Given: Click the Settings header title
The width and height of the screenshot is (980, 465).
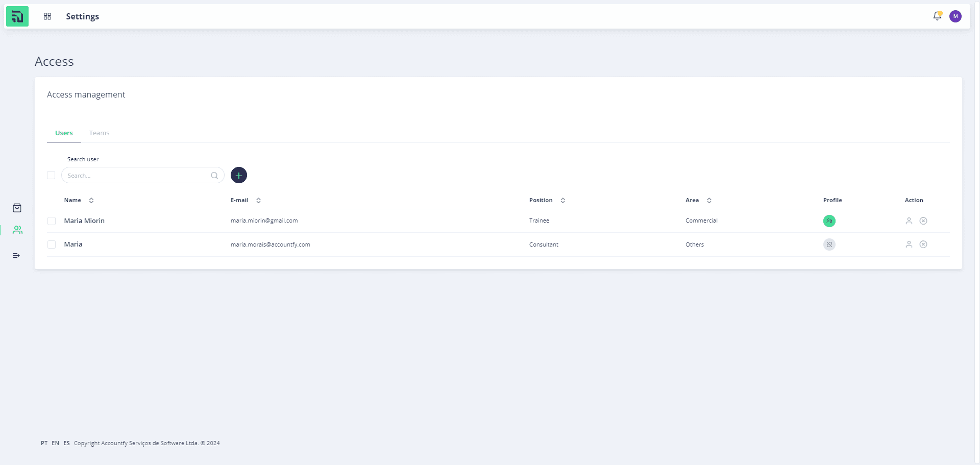Looking at the screenshot, I should (83, 16).
